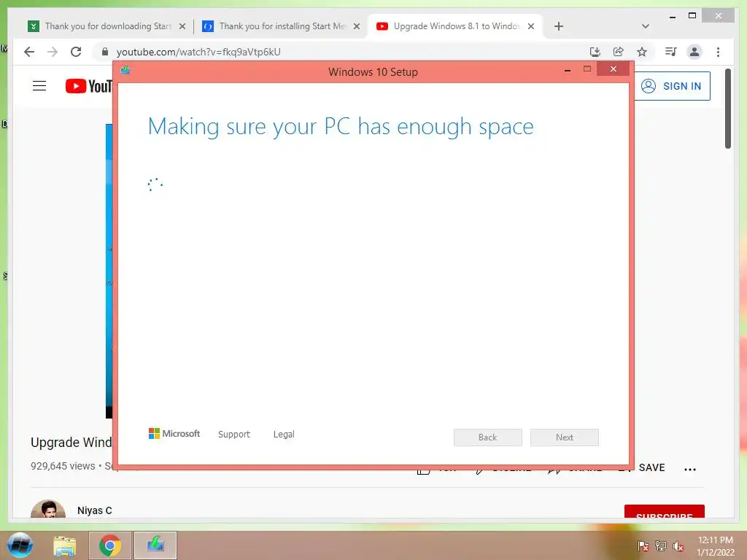Click the URL address bar text
The width and height of the screenshot is (747, 560).
click(198, 52)
